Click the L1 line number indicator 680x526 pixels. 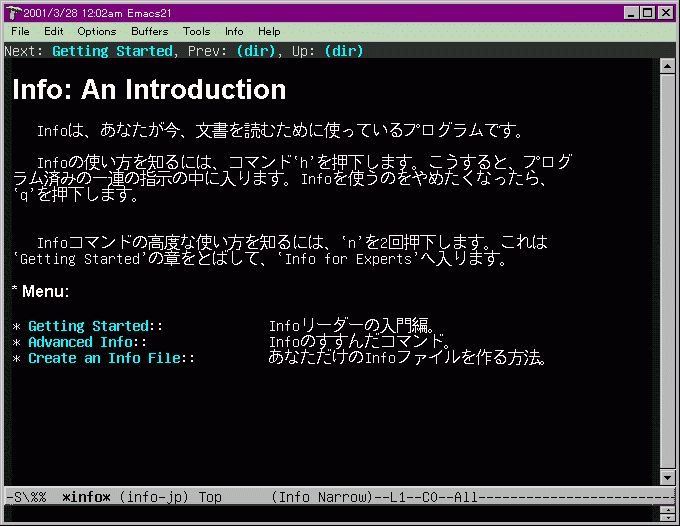click(x=398, y=497)
